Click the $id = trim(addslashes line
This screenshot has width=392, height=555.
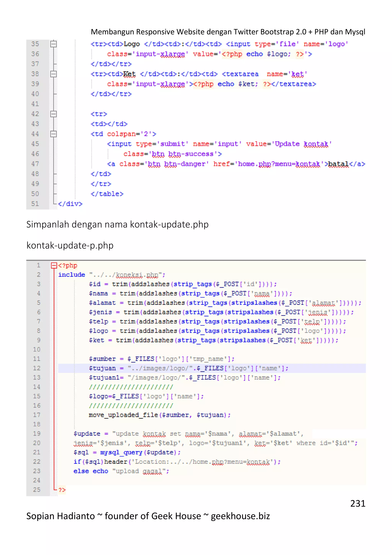coord(183,284)
